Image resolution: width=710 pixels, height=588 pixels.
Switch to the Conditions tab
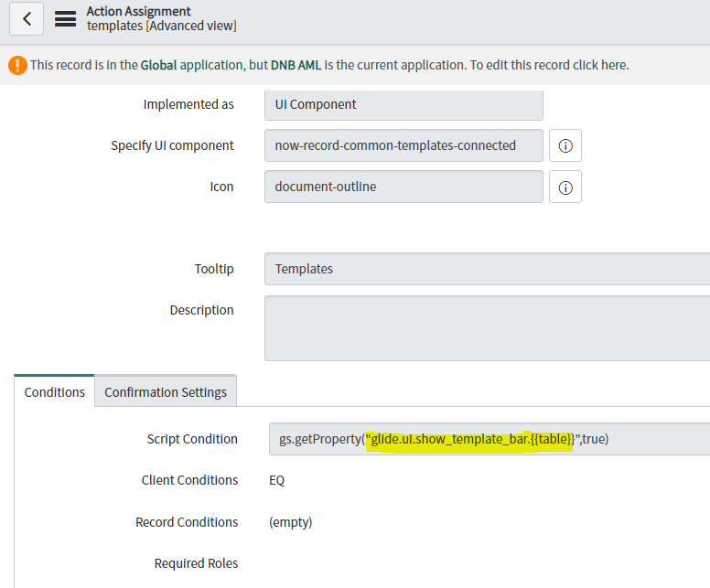point(54,392)
